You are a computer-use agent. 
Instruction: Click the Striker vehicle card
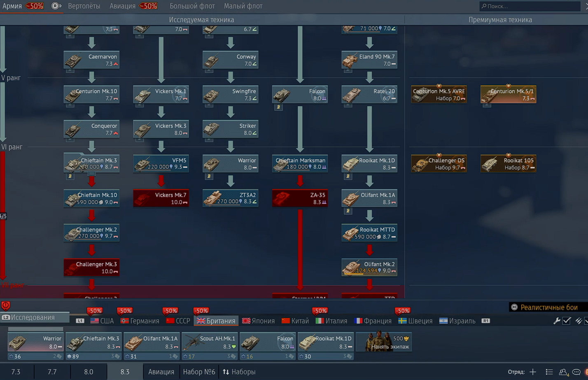click(230, 129)
